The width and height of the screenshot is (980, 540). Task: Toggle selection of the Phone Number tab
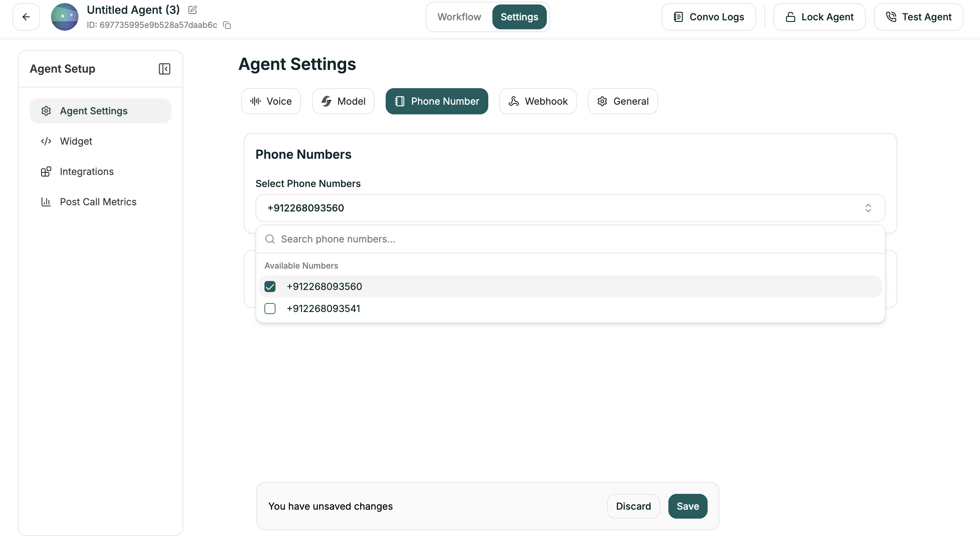click(436, 101)
